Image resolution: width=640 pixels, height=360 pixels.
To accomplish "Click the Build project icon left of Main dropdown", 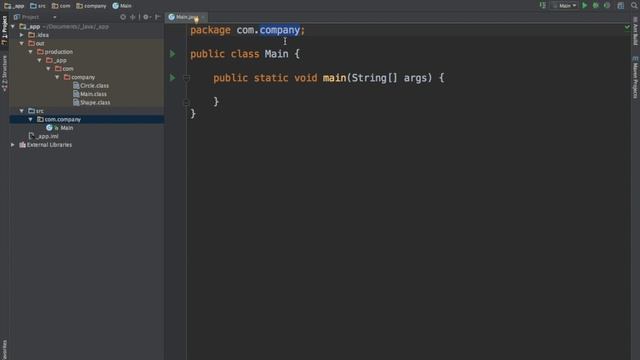I will (x=542, y=5).
